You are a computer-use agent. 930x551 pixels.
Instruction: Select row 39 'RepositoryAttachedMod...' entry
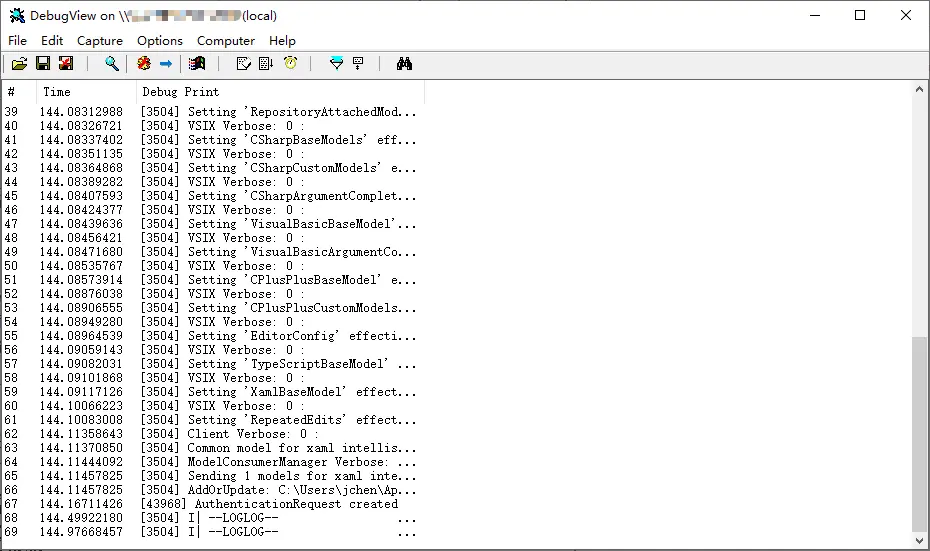point(211,112)
